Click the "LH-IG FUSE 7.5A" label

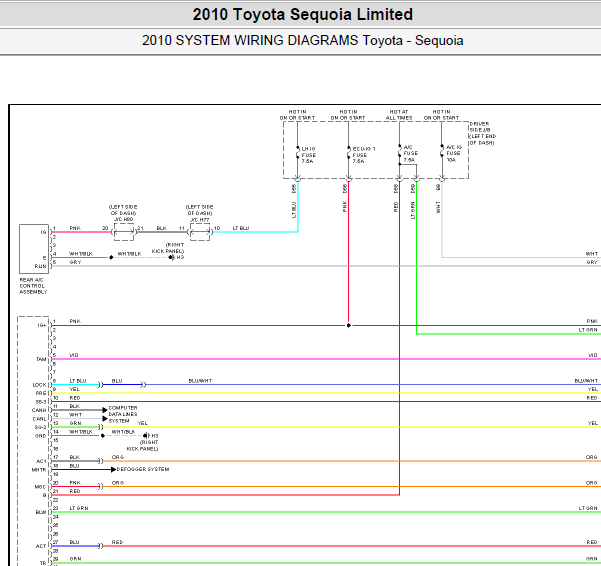[x=309, y=155]
